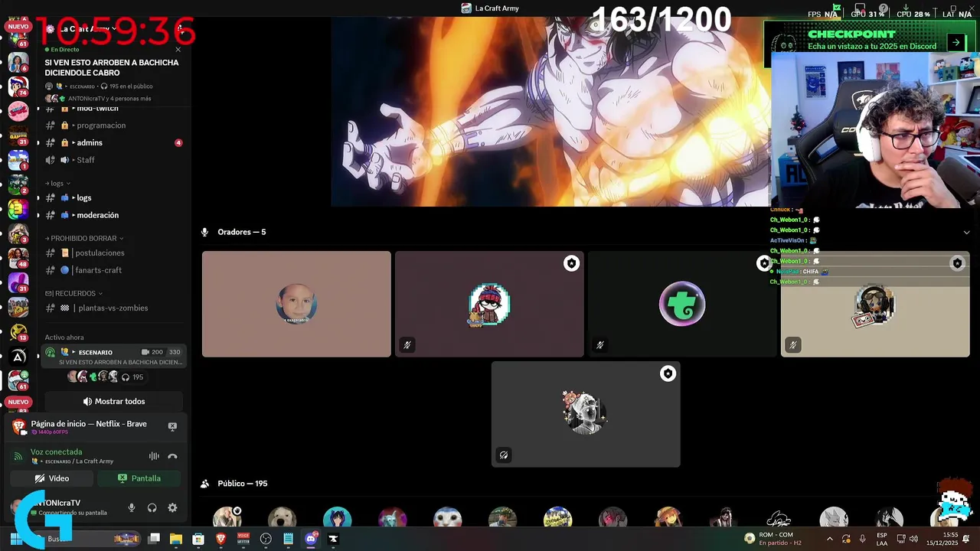Select speaker tile with green swirl avatar
This screenshot has height=551, width=980.
coord(682,304)
